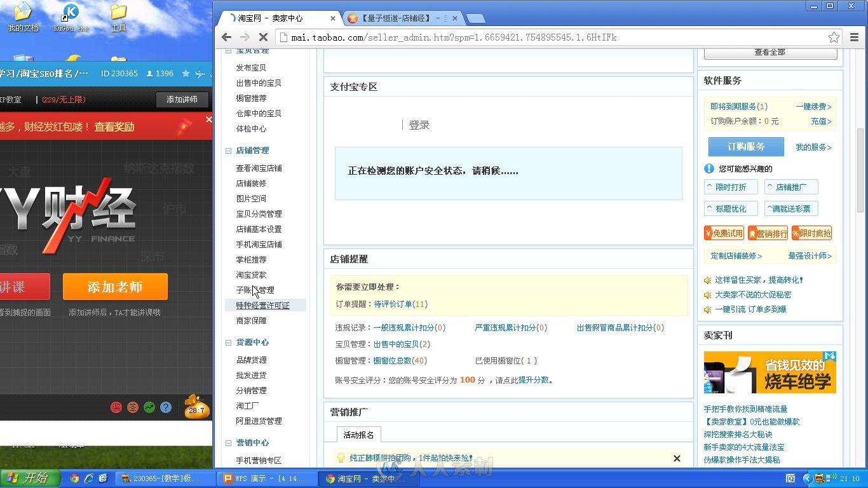The image size is (868, 488).
Task: Expand hidden system tray icons arrow
Action: point(808,478)
